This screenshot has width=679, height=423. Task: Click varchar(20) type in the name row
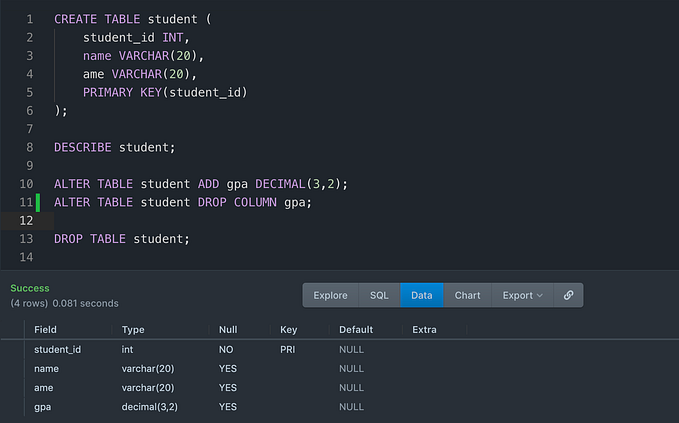(148, 368)
